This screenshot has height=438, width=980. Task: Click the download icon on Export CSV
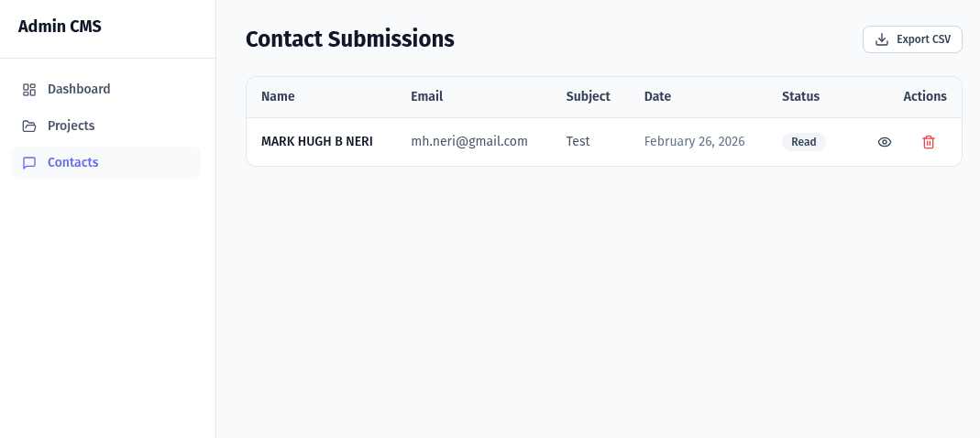pos(882,39)
